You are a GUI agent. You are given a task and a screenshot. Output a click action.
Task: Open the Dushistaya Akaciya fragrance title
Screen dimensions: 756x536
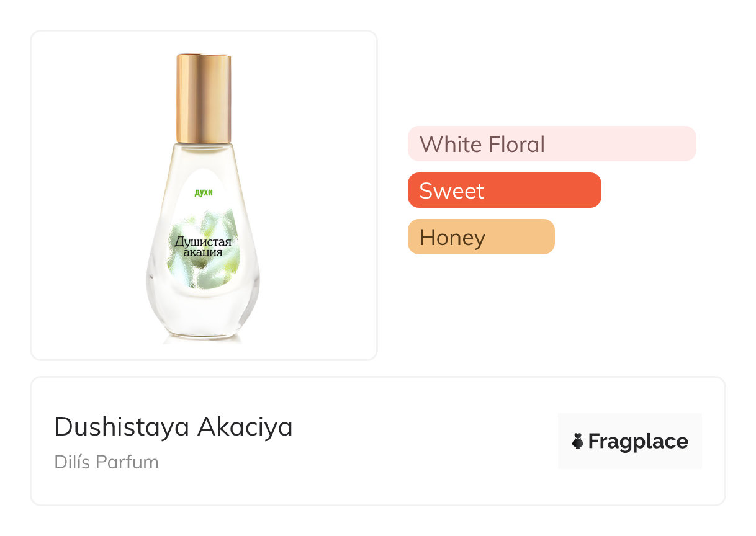173,427
